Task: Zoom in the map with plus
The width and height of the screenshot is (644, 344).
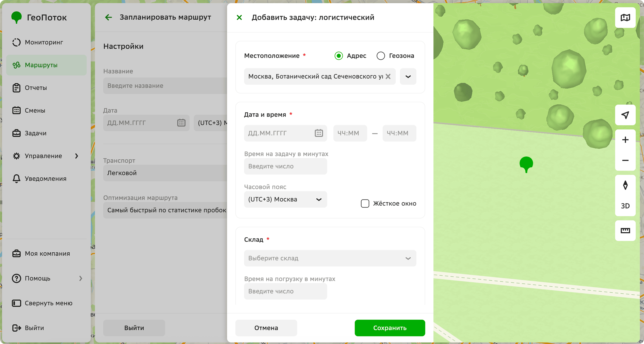Action: point(625,140)
